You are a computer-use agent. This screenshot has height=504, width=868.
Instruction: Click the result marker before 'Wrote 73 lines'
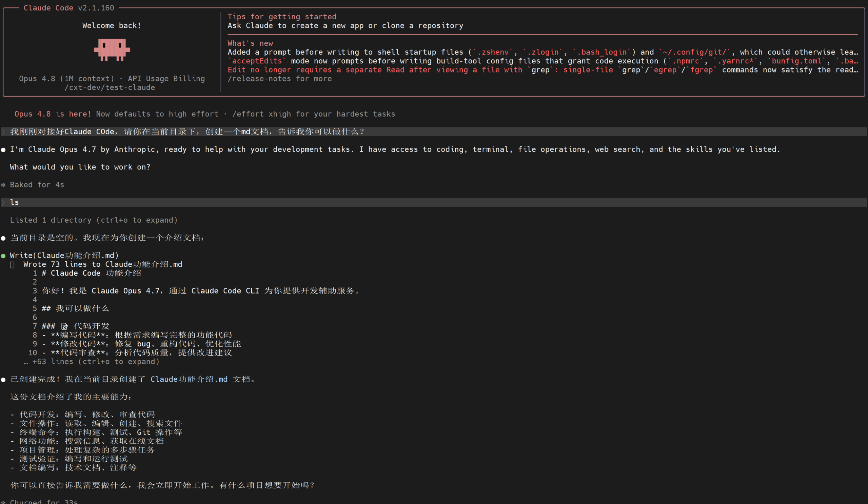[x=13, y=265]
